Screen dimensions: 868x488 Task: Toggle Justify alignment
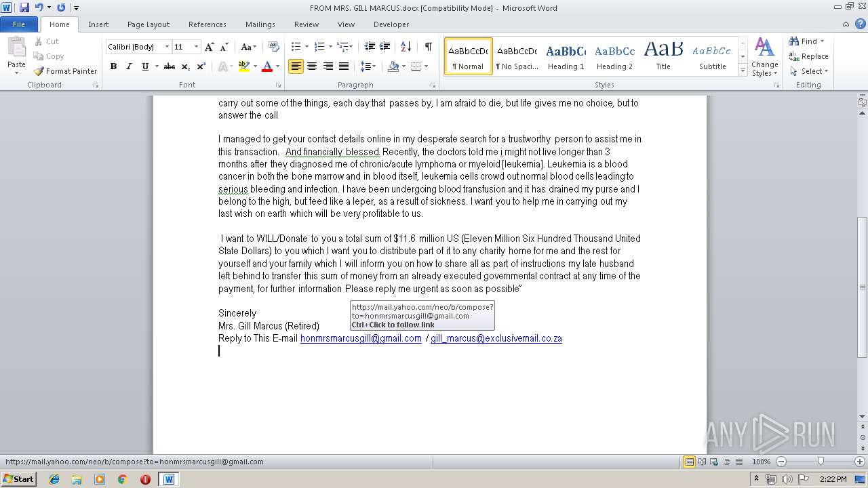click(x=344, y=66)
